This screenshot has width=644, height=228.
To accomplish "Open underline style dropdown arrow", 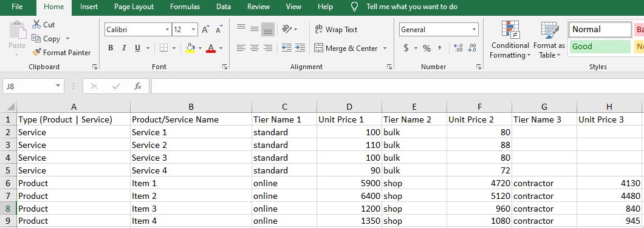I will point(148,49).
